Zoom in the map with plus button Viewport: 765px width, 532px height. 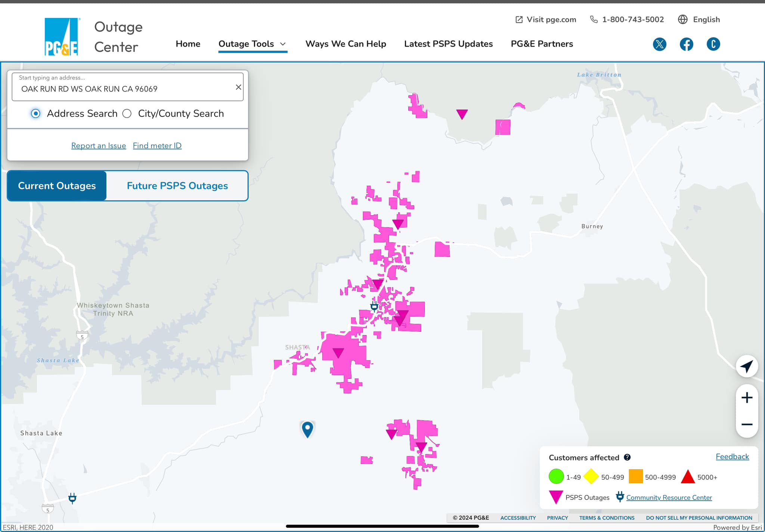tap(747, 398)
